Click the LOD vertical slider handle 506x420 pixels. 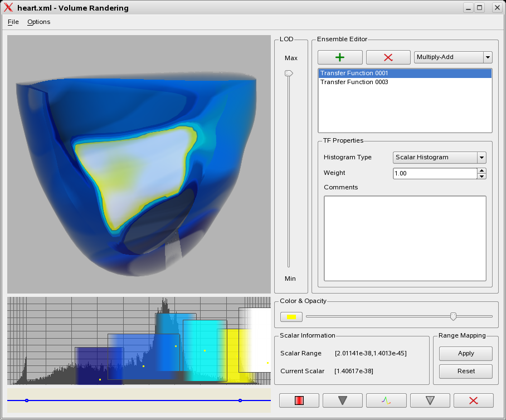(x=289, y=74)
